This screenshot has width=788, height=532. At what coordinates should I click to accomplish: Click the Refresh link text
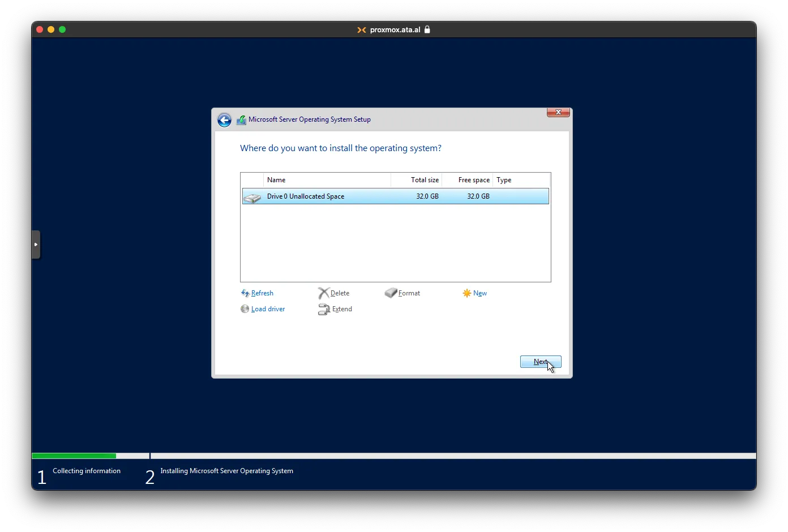coord(262,293)
